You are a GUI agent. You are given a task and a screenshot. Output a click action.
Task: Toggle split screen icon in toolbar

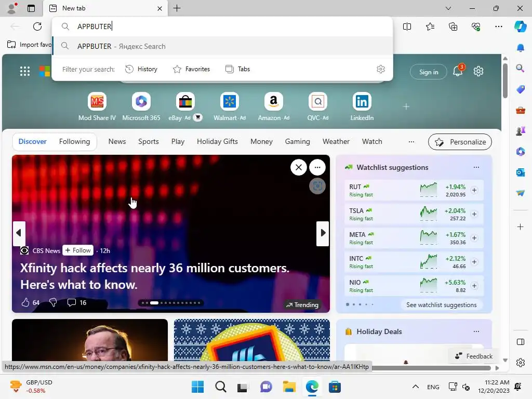407,26
